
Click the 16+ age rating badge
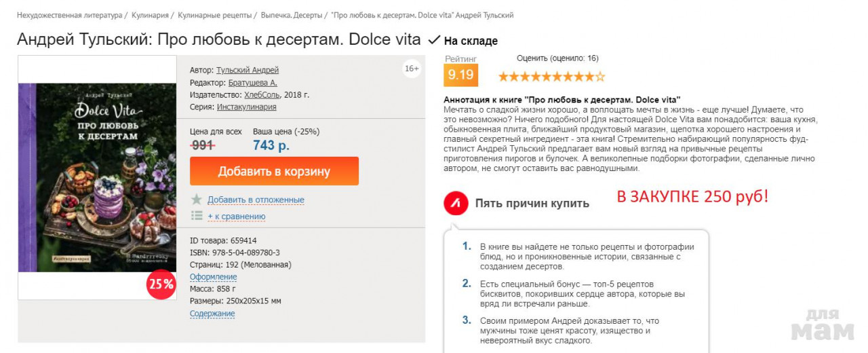tap(412, 69)
